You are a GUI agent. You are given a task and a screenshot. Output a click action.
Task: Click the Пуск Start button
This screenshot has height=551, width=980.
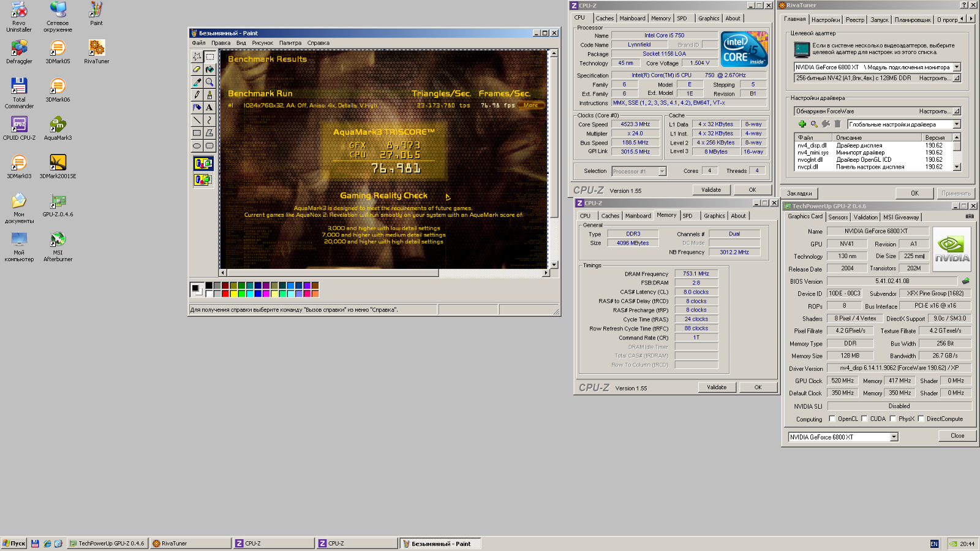pos(13,543)
